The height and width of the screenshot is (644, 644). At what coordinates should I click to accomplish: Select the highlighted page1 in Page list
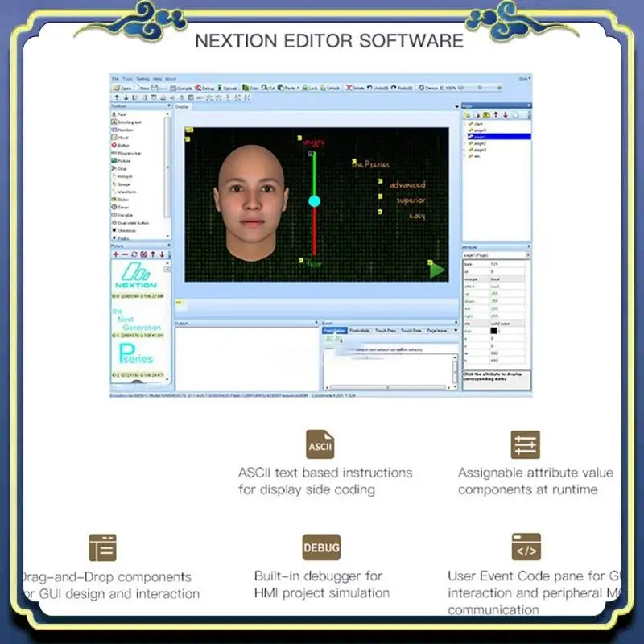coord(498,137)
